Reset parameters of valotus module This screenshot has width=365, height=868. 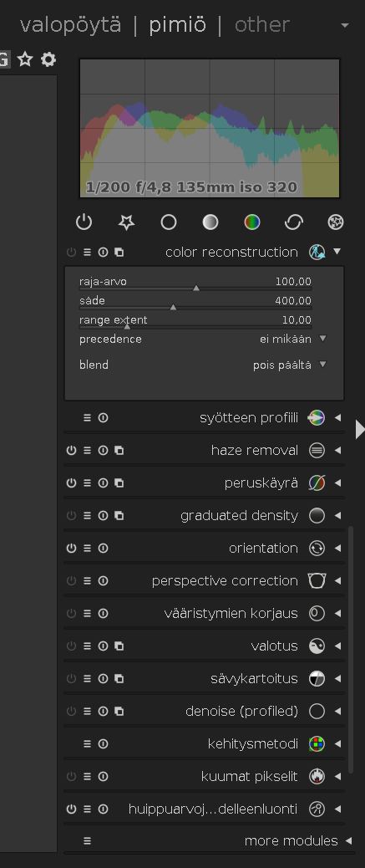tap(103, 646)
